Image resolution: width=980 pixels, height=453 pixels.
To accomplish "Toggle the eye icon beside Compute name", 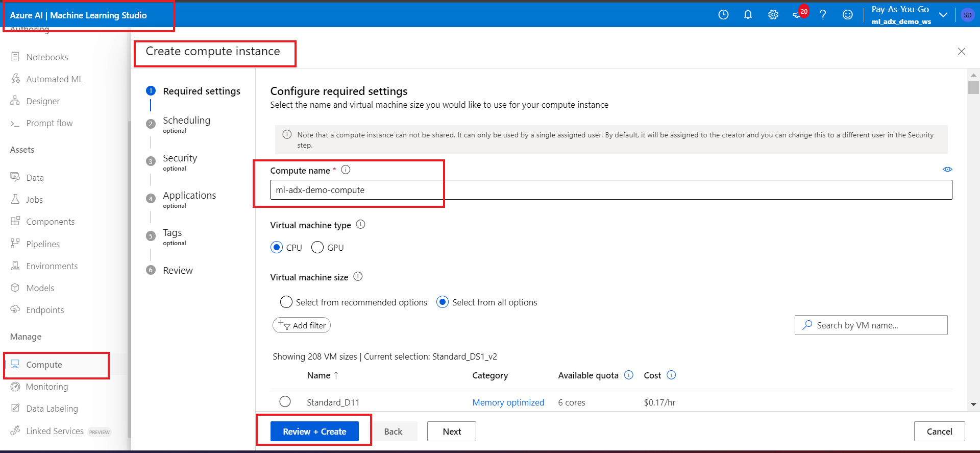I will (947, 170).
